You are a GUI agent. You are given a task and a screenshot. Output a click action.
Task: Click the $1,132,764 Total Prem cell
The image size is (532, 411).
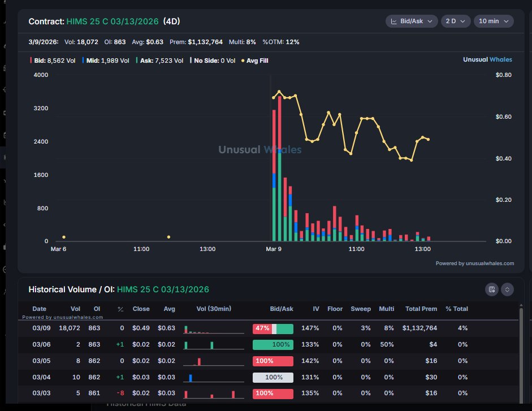coord(419,328)
